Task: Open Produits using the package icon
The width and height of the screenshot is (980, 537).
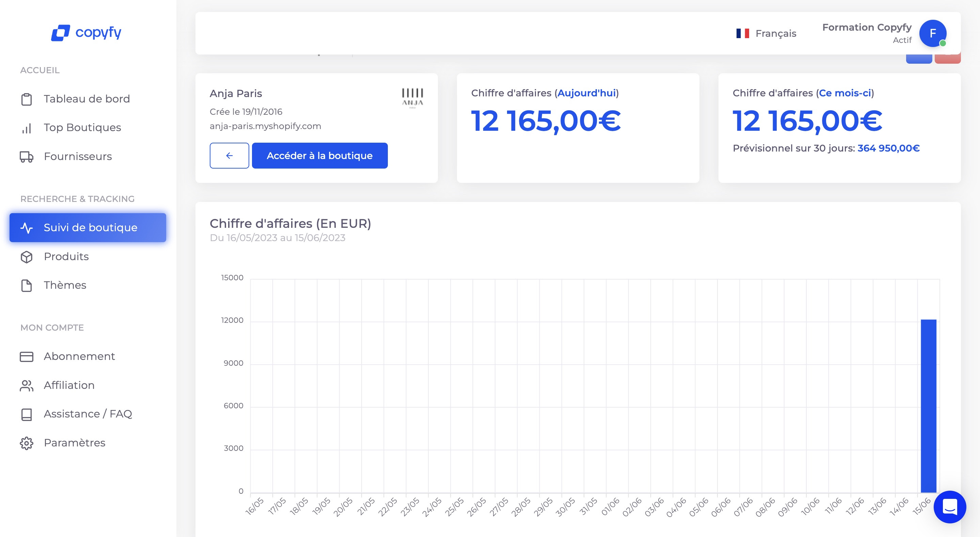Action: [x=27, y=257]
